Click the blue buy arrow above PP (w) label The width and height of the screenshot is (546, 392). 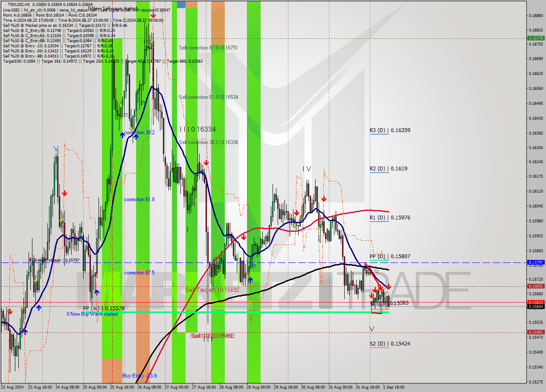(97, 292)
